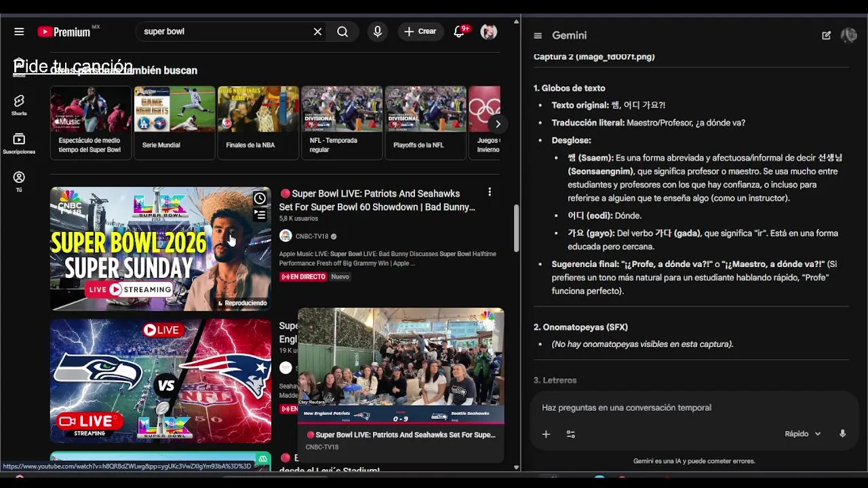This screenshot has width=868, height=488.
Task: Open Gemini account avatar
Action: pyautogui.click(x=848, y=35)
